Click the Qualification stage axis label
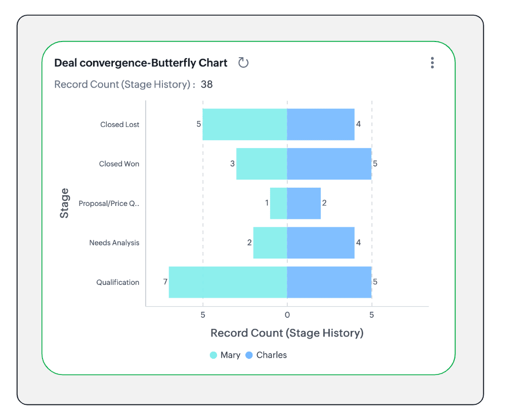The width and height of the screenshot is (513, 420). pyautogui.click(x=118, y=282)
